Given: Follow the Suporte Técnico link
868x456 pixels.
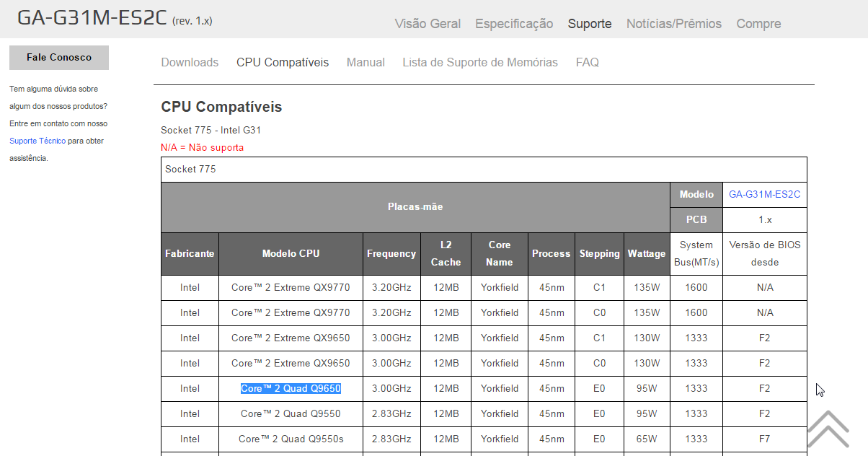Looking at the screenshot, I should coord(37,141).
